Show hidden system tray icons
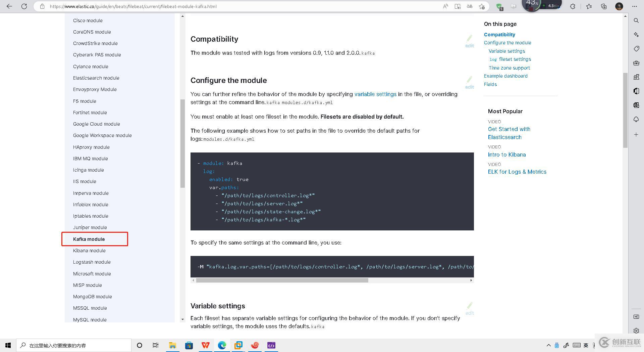The image size is (644, 352). pyautogui.click(x=548, y=345)
